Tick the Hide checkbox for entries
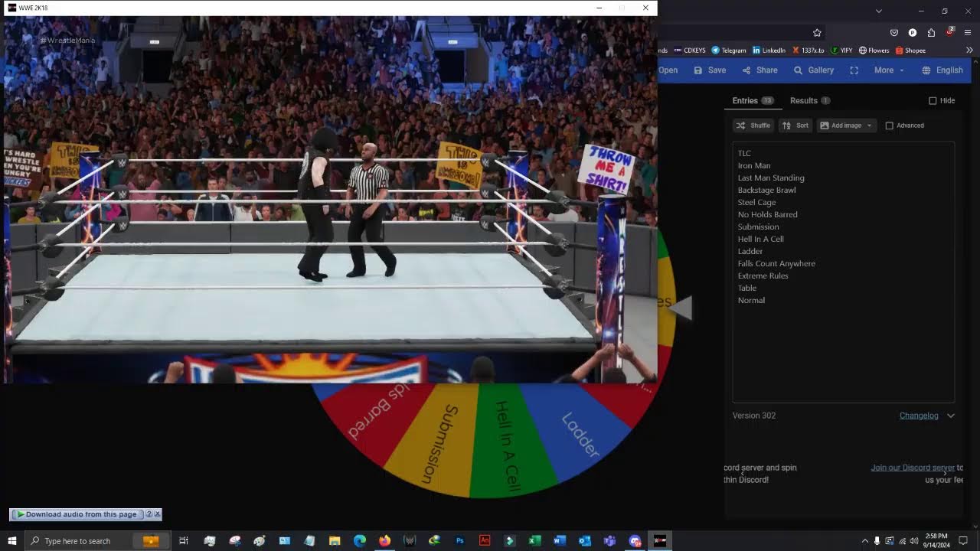 point(933,101)
